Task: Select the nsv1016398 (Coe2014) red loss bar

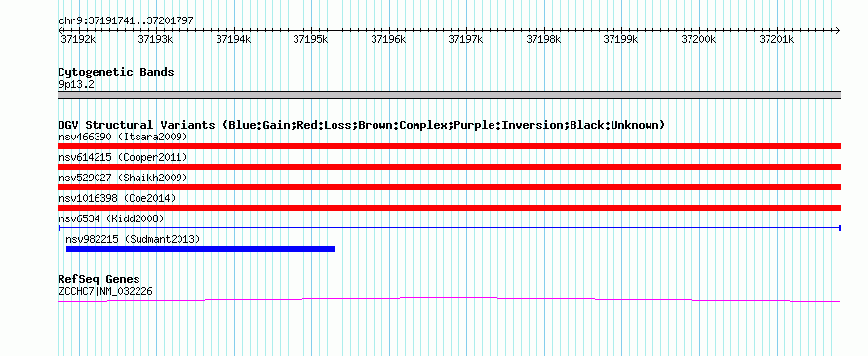Action: click(449, 208)
